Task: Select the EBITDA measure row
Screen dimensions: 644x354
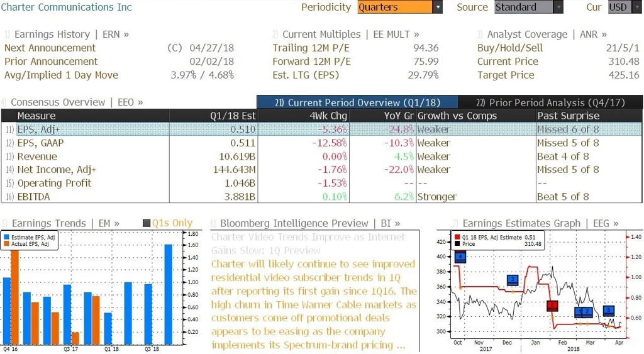Action: [x=321, y=197]
